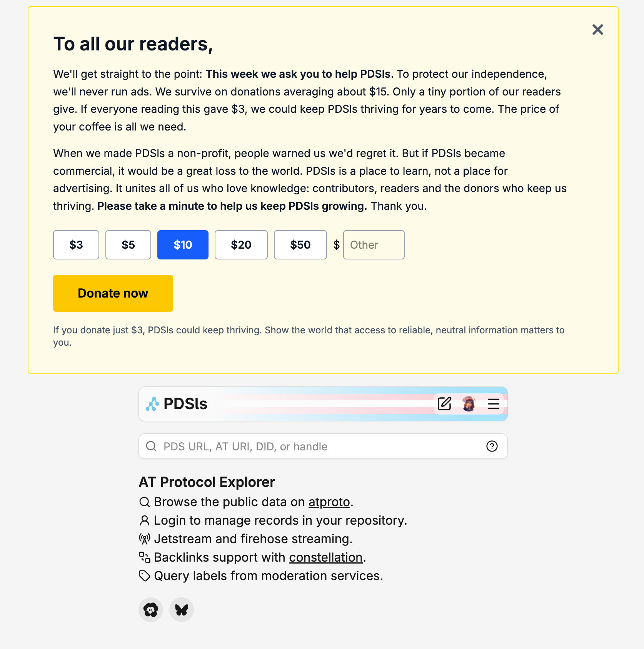Image resolution: width=644 pixels, height=649 pixels.
Task: Choose the $50 donation option
Action: click(x=300, y=245)
